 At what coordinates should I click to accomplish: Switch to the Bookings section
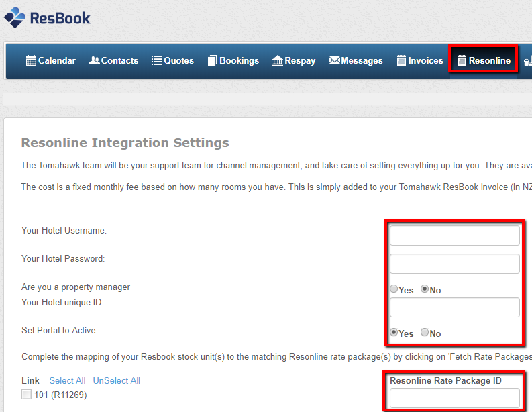(x=233, y=60)
